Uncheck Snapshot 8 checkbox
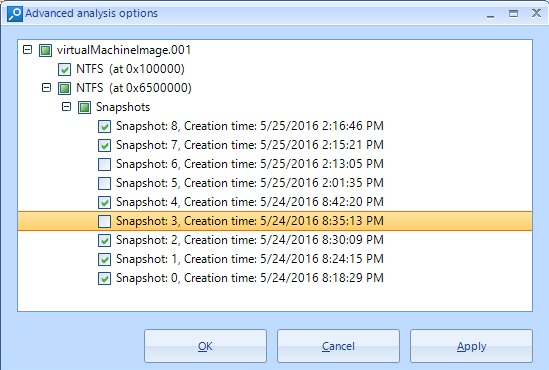Viewport: 549px width, 370px height. tap(104, 126)
